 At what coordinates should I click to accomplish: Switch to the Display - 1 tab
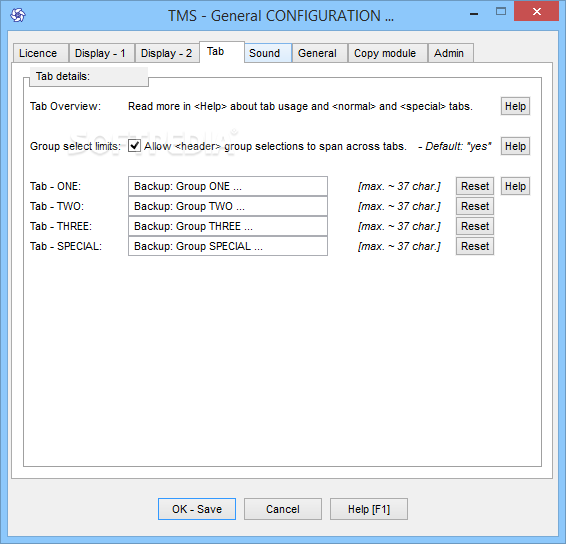pyautogui.click(x=102, y=53)
